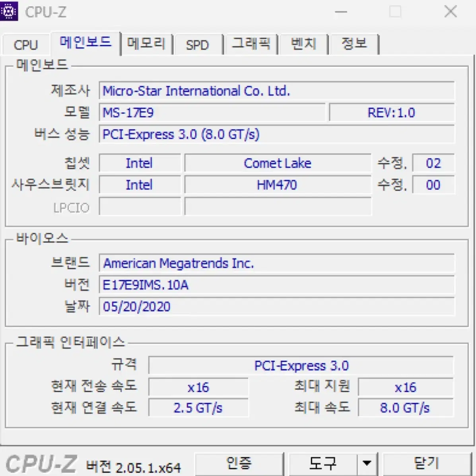Click Intel in the 사우스브릿지 row
This screenshot has height=476, width=476.
coord(140,185)
